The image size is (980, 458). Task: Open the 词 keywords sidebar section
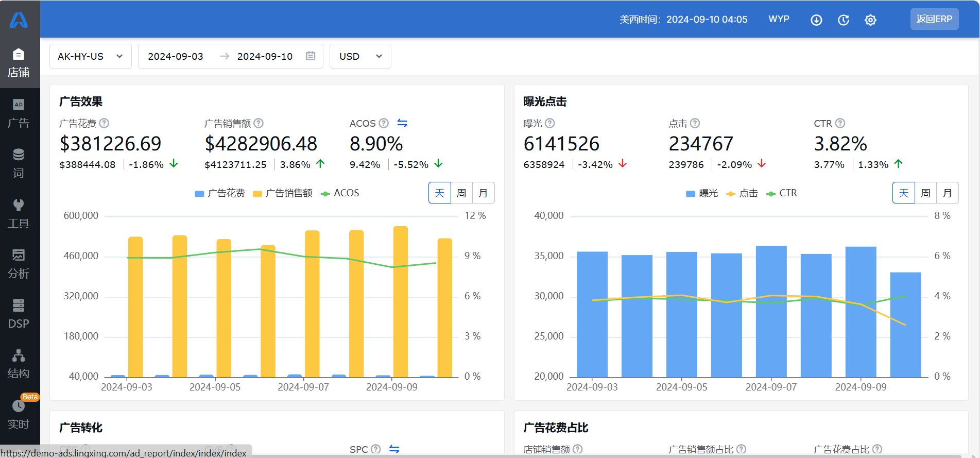19,164
